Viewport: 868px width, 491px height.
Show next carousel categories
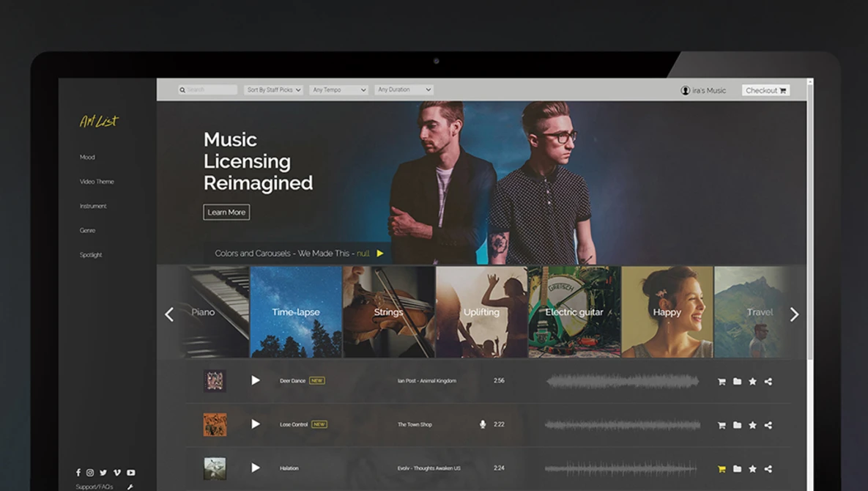click(794, 314)
